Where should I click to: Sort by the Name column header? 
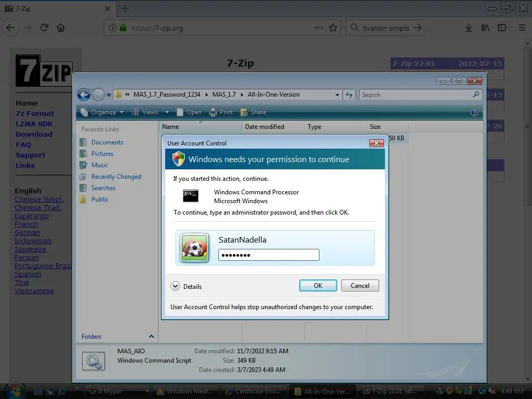tap(200, 127)
